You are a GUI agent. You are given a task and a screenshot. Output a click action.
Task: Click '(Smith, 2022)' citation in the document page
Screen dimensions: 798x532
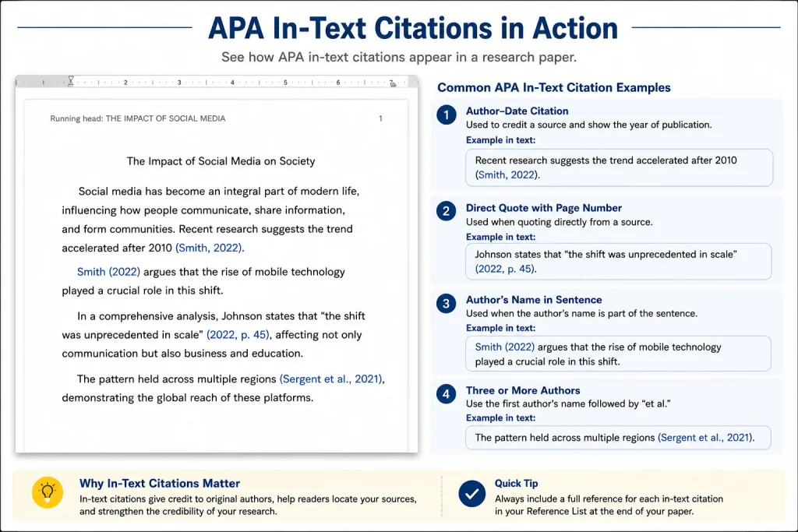(x=209, y=248)
